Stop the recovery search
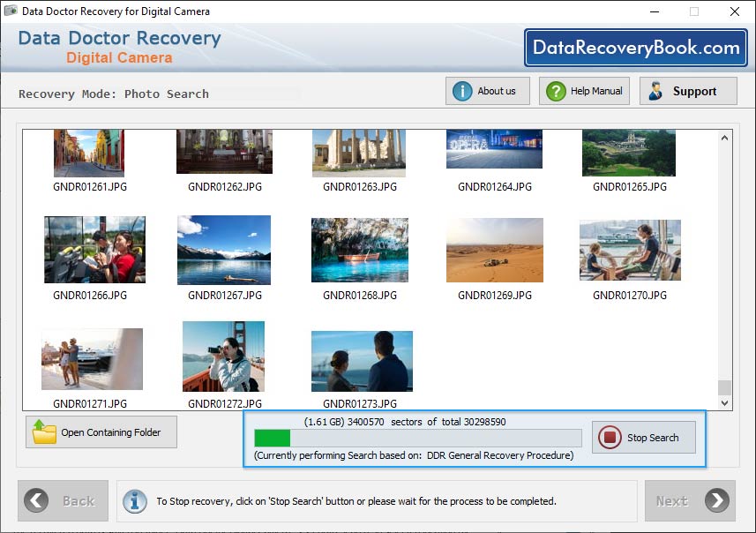This screenshot has width=756, height=533. (644, 438)
